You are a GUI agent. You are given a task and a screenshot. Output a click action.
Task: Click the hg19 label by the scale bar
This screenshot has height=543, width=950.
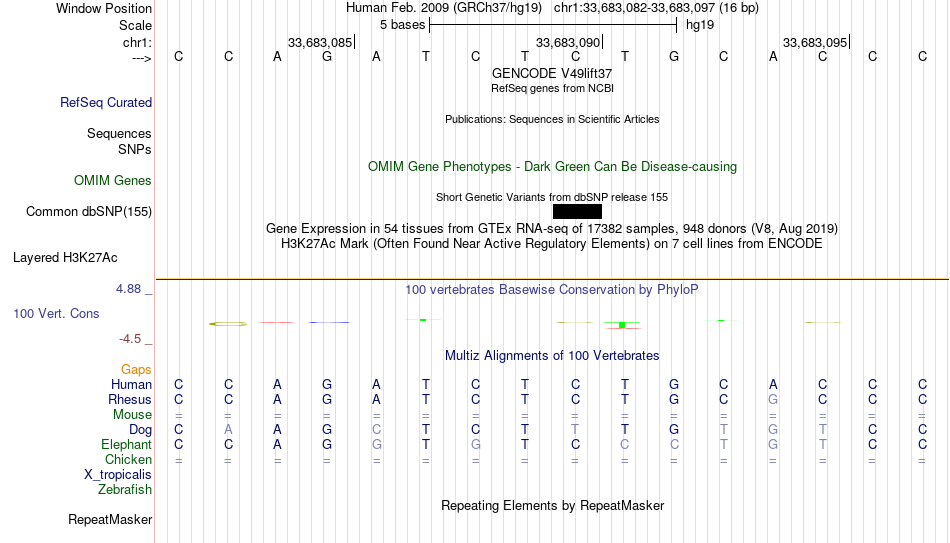pos(700,25)
